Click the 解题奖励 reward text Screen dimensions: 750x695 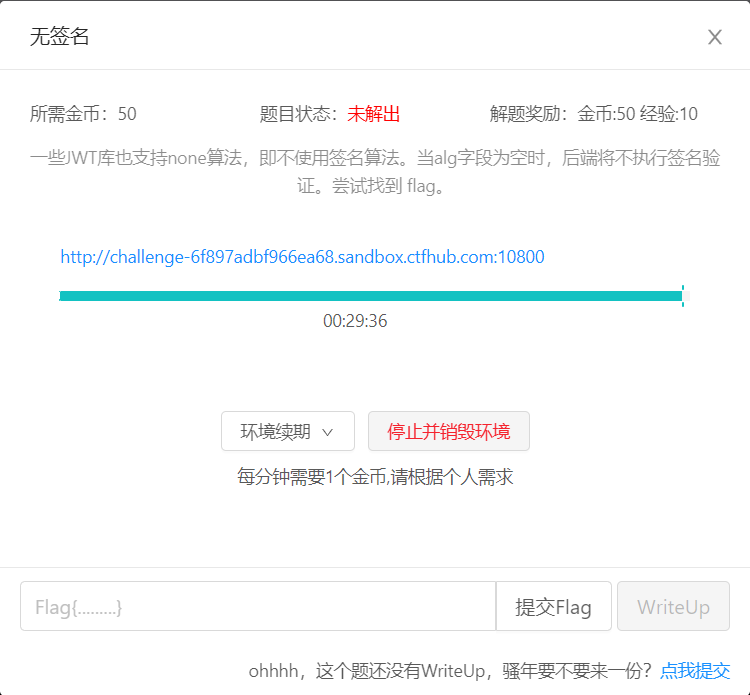(x=594, y=114)
